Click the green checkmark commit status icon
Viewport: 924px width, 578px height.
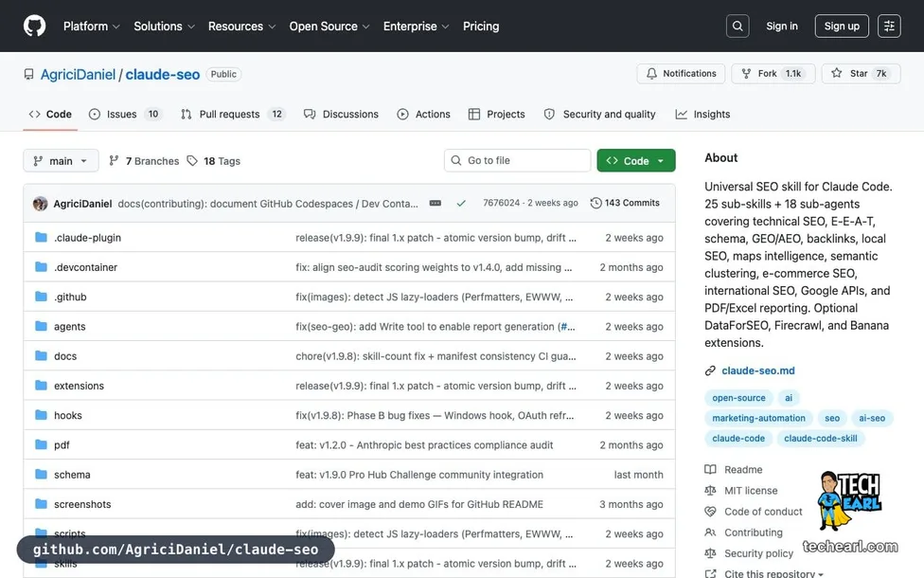click(x=461, y=203)
